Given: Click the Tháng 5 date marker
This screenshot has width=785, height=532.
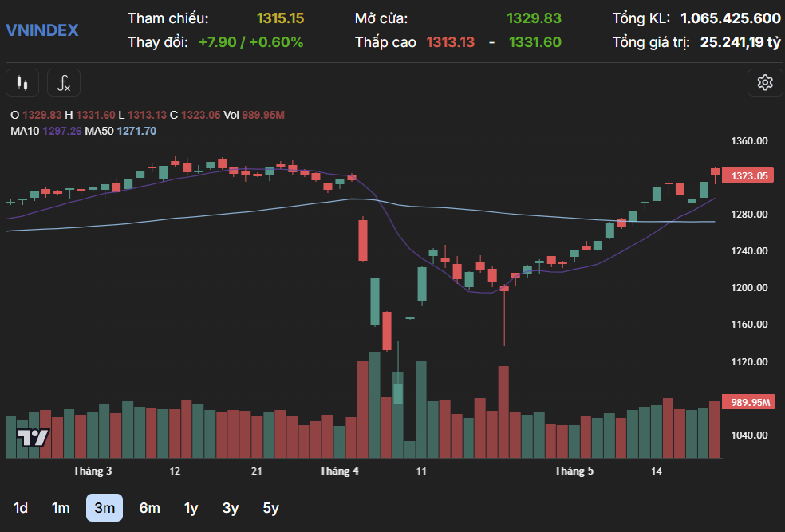Looking at the screenshot, I should [574, 471].
